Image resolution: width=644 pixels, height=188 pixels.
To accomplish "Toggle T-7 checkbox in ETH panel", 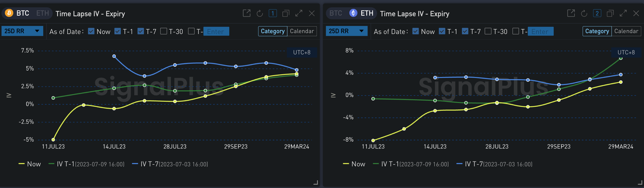I will click(465, 31).
